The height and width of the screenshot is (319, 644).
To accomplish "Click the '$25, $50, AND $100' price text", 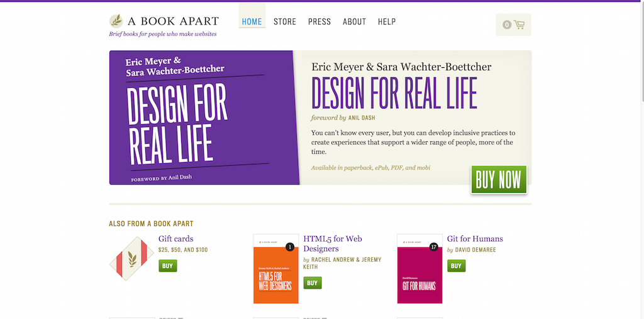I will pos(183,250).
